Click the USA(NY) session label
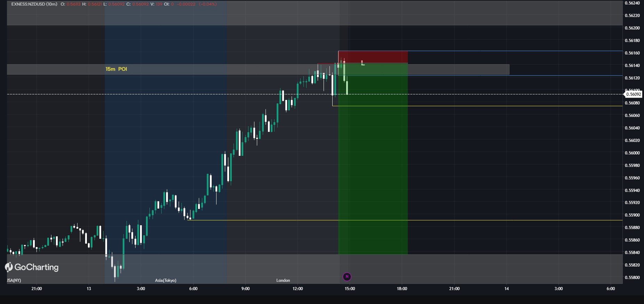 tap(14, 280)
